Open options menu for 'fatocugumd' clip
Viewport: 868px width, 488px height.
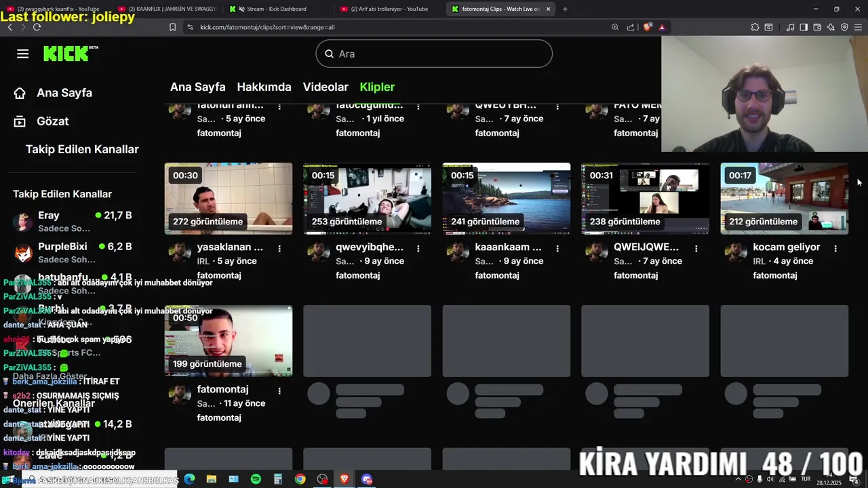coord(418,107)
